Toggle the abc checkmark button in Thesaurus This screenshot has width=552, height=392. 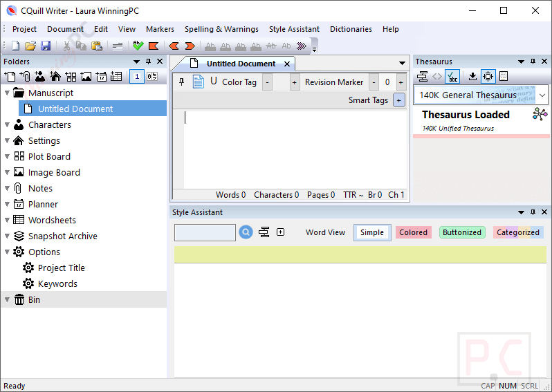point(452,76)
